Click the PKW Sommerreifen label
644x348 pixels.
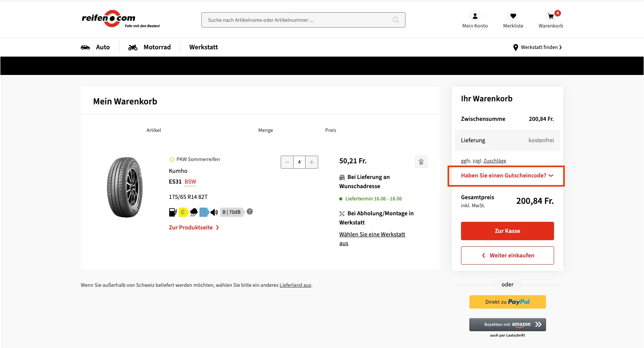(x=198, y=159)
